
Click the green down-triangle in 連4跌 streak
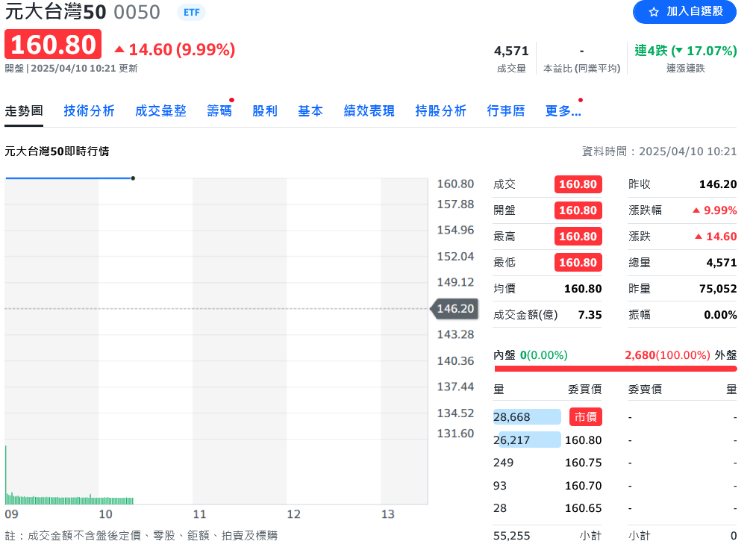click(x=679, y=51)
